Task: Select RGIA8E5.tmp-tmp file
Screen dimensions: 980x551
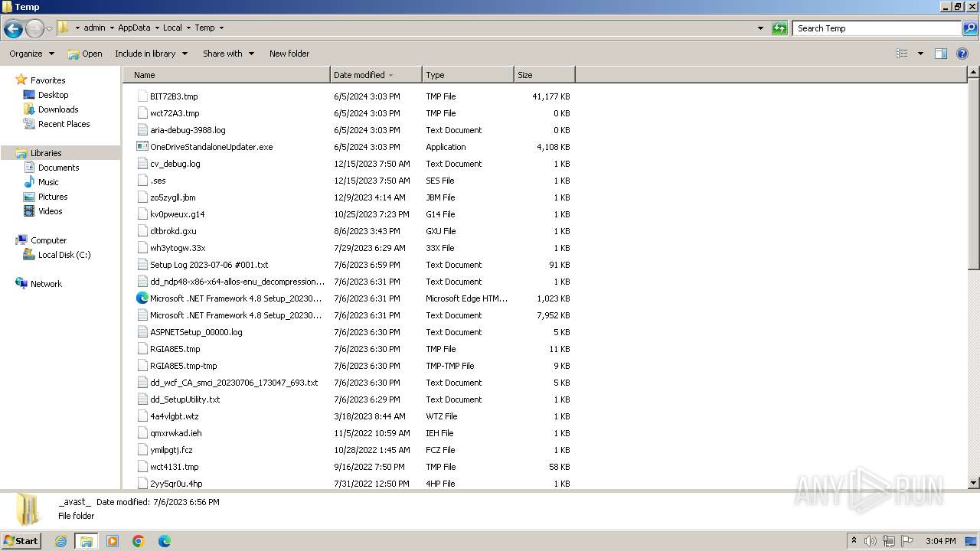Action: (184, 366)
